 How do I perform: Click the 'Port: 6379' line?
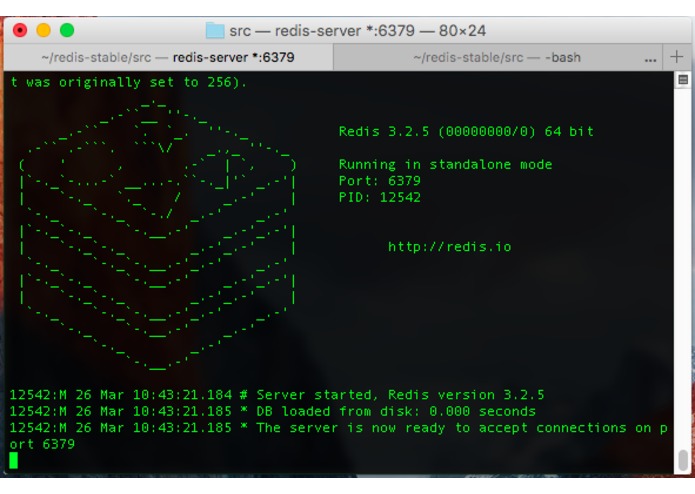379,181
